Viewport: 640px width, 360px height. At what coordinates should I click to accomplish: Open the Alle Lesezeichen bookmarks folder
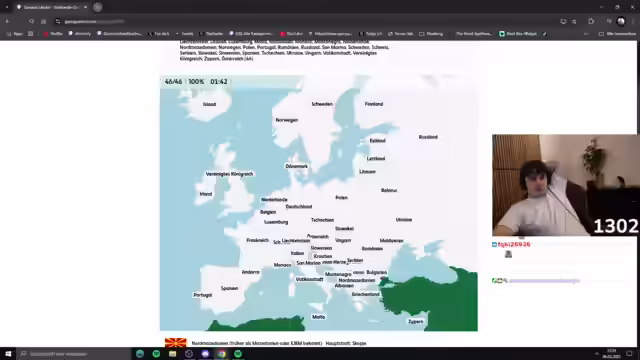pyautogui.click(x=618, y=34)
